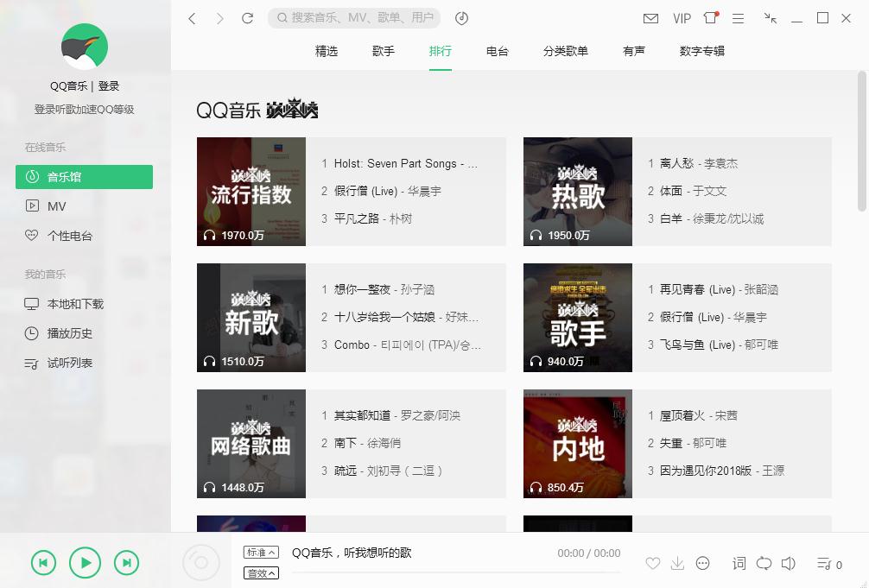
Task: Open the 热歌 chart thumbnail
Action: (x=577, y=191)
